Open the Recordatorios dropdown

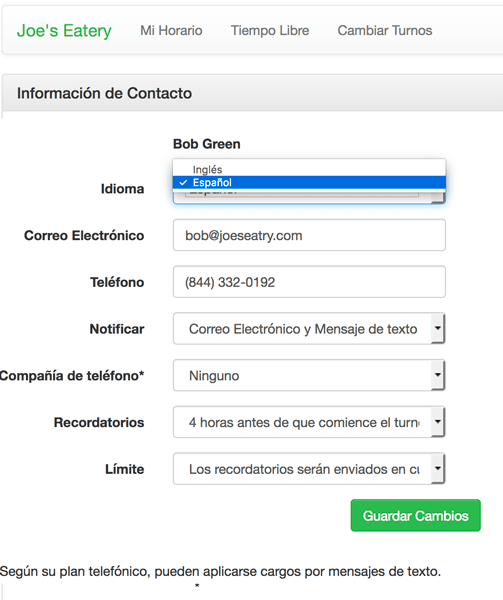[x=309, y=422]
